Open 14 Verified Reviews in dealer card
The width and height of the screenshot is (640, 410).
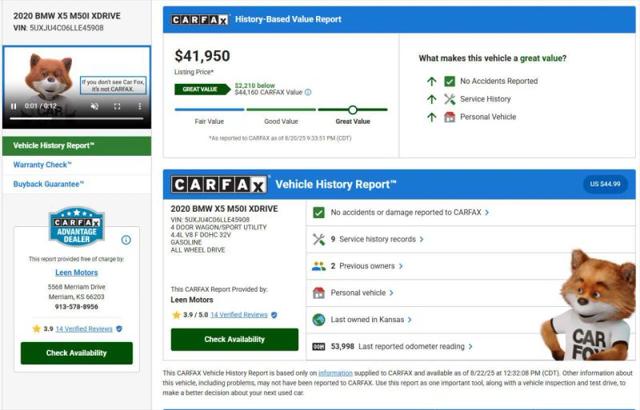tap(84, 329)
